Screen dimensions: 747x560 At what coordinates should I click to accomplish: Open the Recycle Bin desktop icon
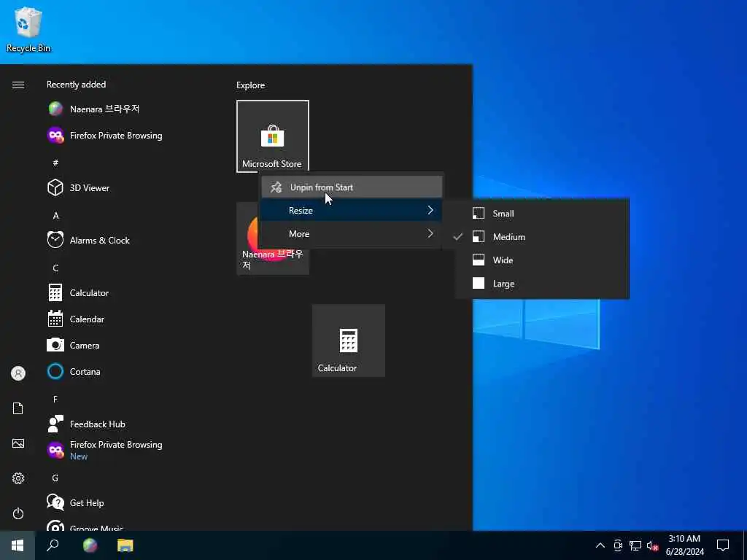pos(28,29)
